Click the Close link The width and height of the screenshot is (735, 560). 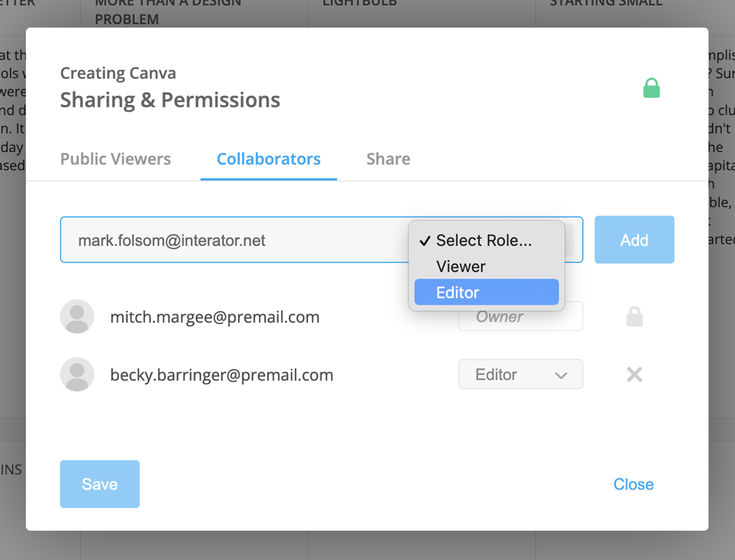(634, 484)
